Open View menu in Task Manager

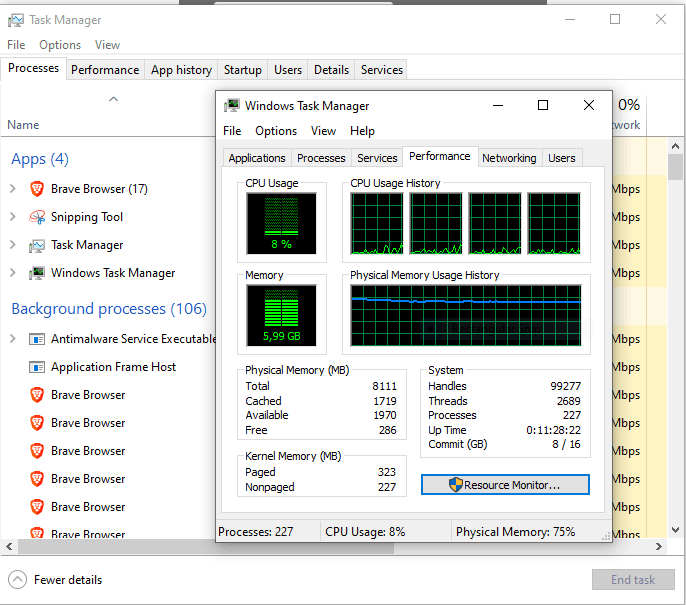pos(107,45)
